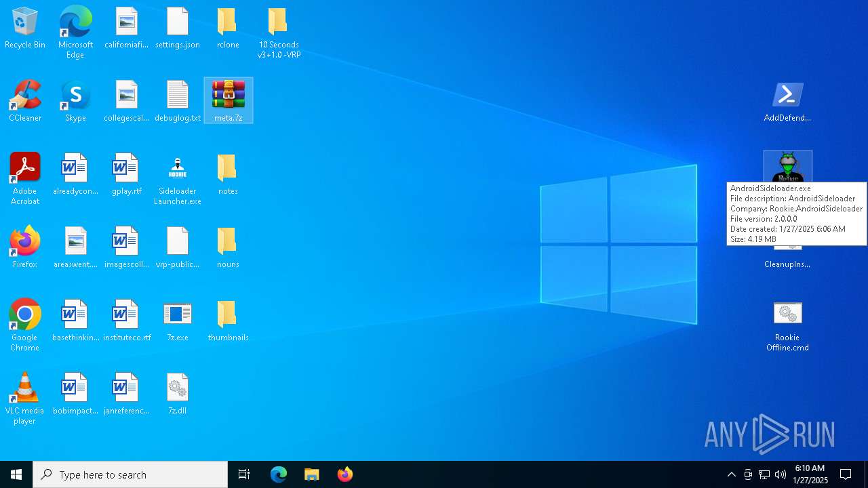Select settings.json file

(178, 28)
